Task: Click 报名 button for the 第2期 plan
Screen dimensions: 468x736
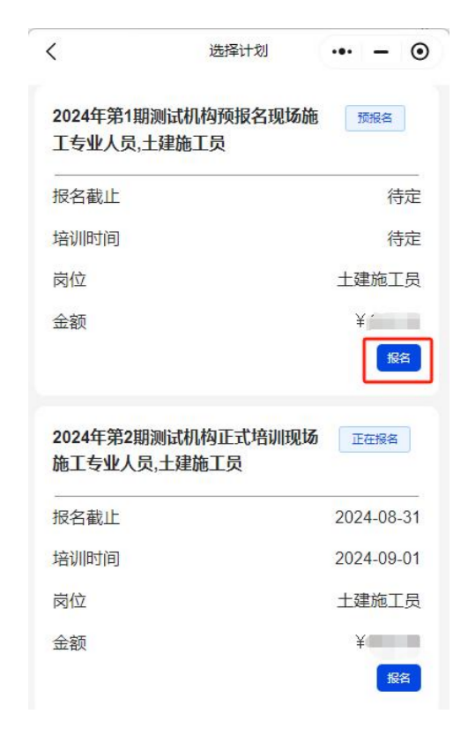Action: point(399,678)
